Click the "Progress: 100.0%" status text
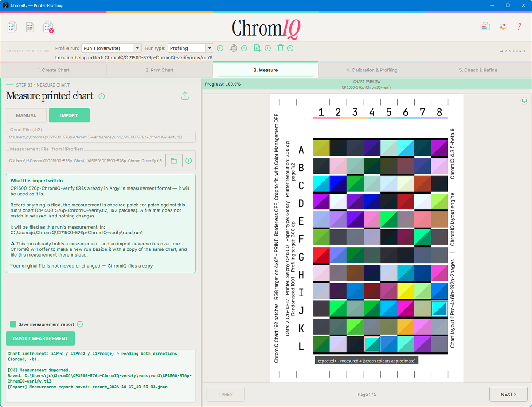Image resolution: width=532 pixels, height=407 pixels. point(223,84)
